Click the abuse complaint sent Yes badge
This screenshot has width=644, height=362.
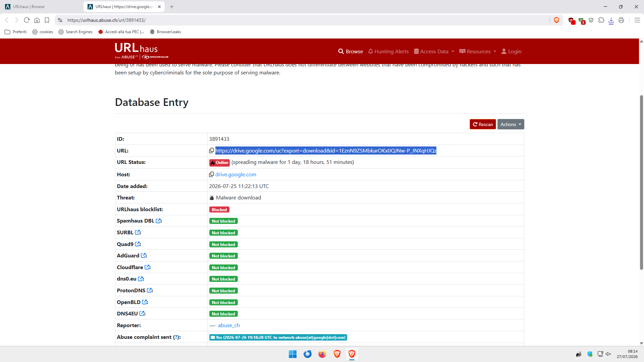pos(278,338)
